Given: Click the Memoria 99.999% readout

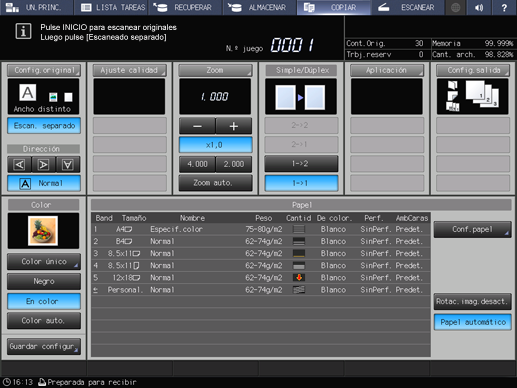Looking at the screenshot, I should 472,43.
